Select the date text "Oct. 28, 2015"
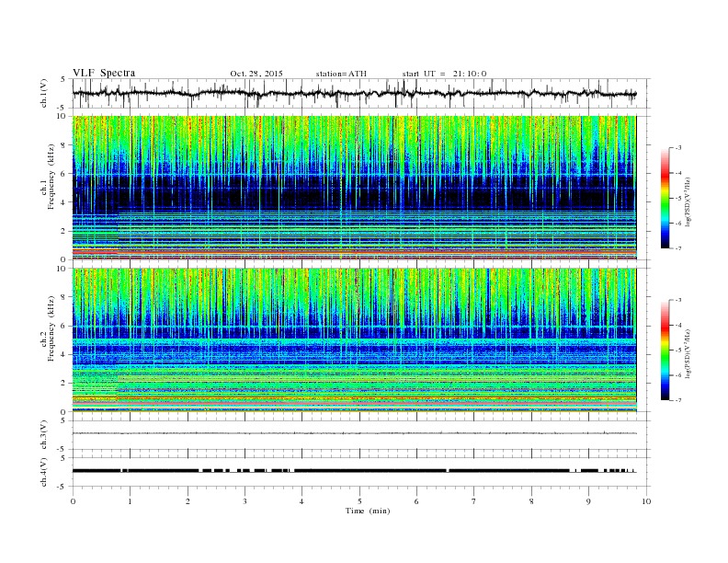Screen dimensions: 728x563 click(x=256, y=74)
